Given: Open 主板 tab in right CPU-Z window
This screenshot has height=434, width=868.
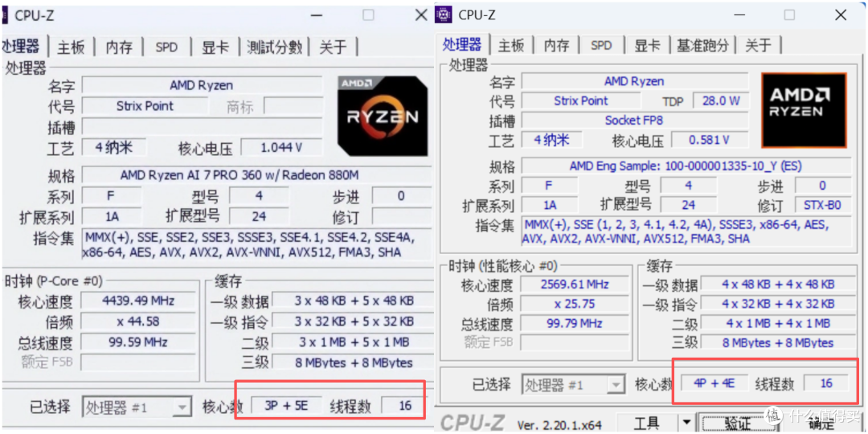Looking at the screenshot, I should (x=511, y=45).
